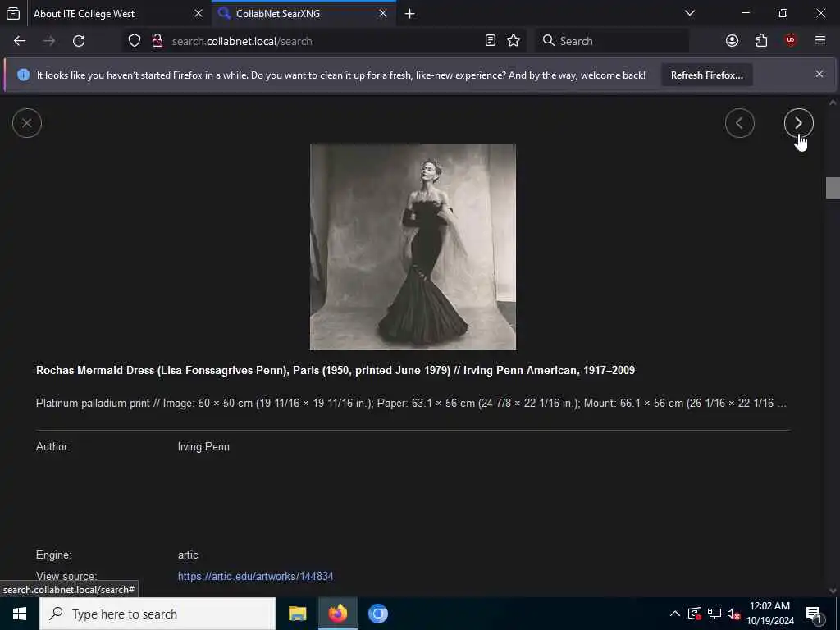The height and width of the screenshot is (630, 840).
Task: Open the uBlock Origin extension icon
Action: click(x=791, y=41)
